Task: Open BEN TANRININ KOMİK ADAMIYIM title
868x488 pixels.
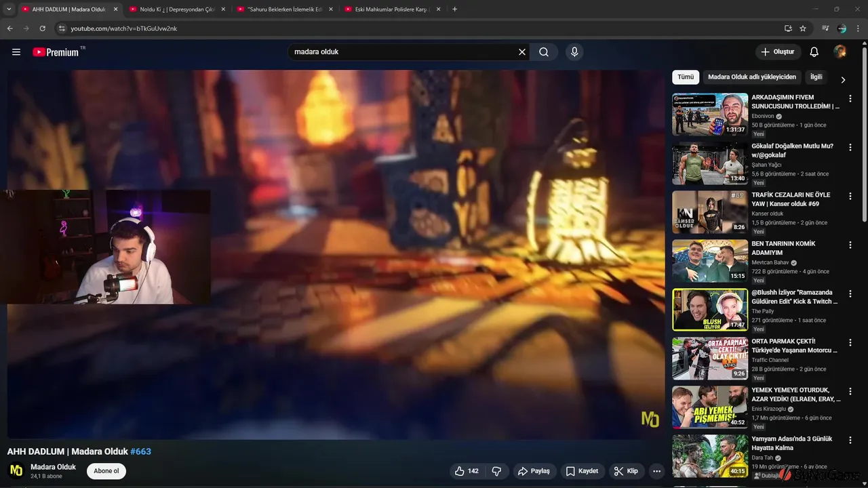Action: [x=783, y=248]
